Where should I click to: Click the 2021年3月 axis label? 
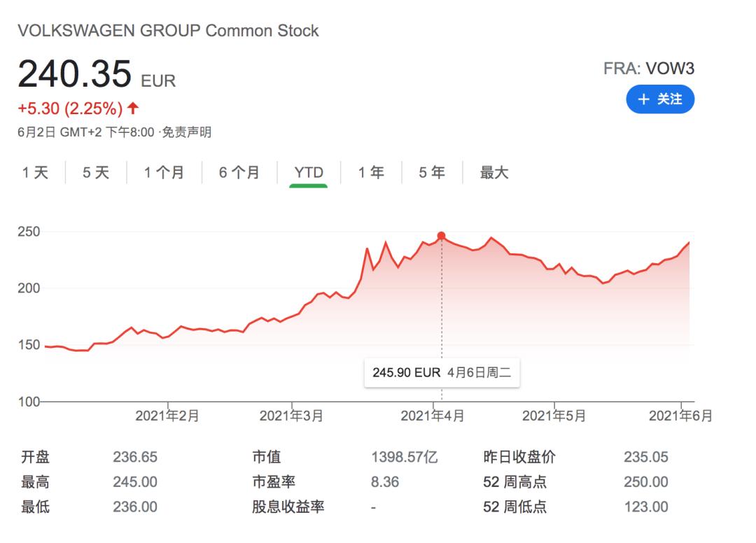[x=291, y=416]
